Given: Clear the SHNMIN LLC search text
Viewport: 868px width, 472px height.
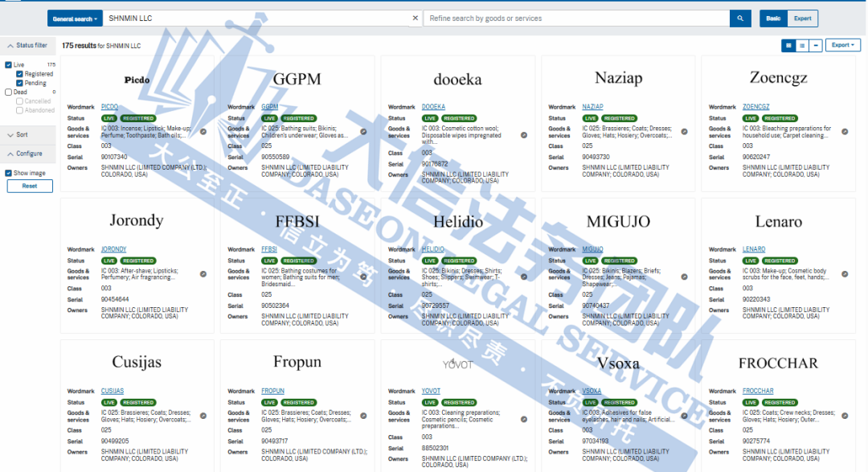Looking at the screenshot, I should point(416,18).
